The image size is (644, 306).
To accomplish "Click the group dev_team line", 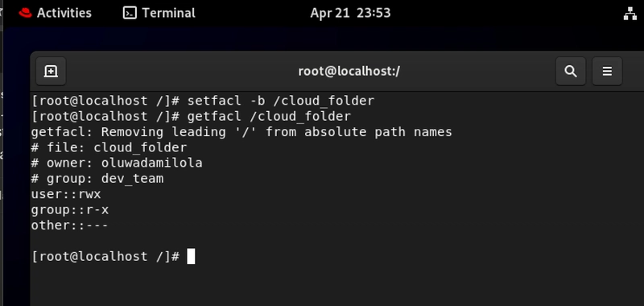I will (97, 179).
